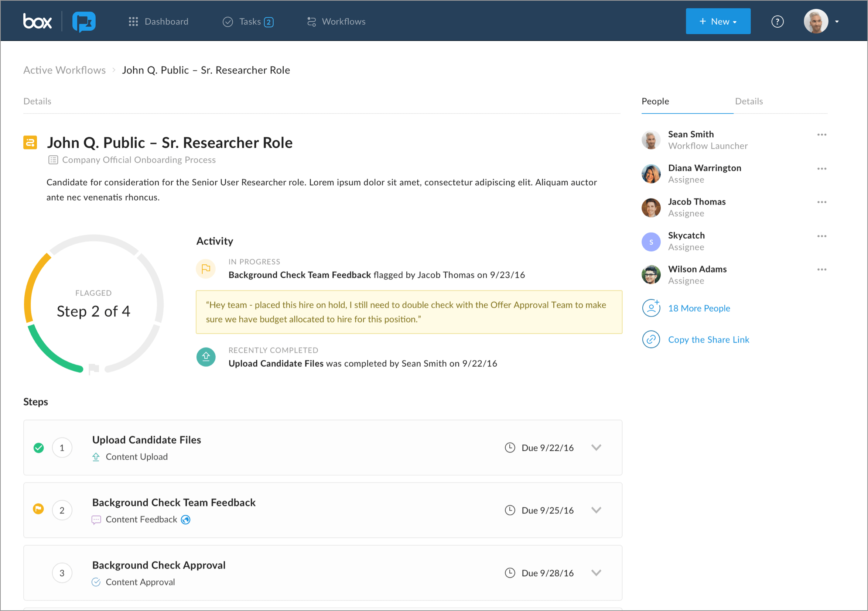Open the flag icon on Background Check Team Feedback step
This screenshot has width=868, height=611.
(38, 509)
